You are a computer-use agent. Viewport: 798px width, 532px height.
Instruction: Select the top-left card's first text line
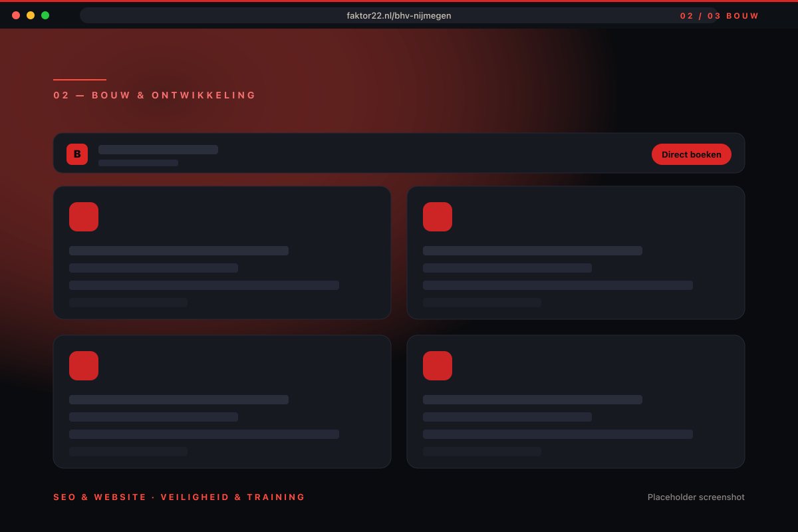click(179, 251)
